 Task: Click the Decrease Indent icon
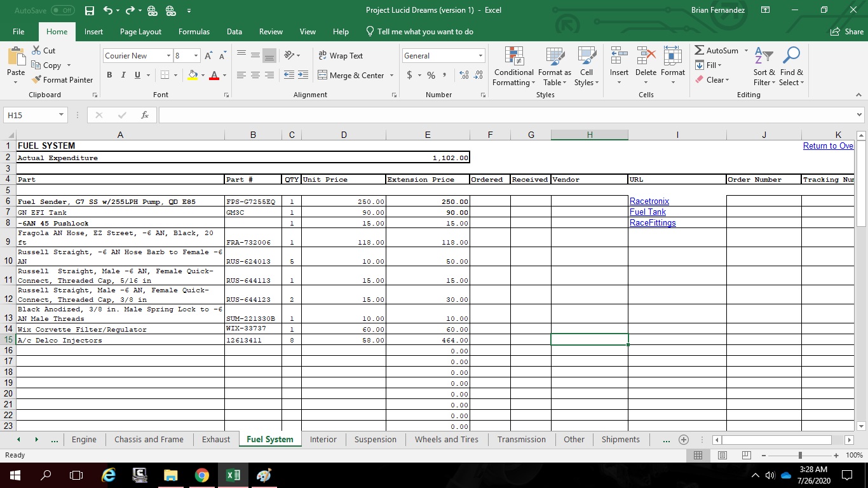pyautogui.click(x=289, y=75)
